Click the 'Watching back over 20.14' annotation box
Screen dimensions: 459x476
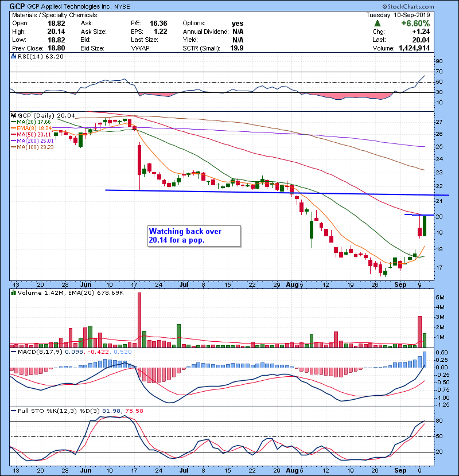coord(194,236)
